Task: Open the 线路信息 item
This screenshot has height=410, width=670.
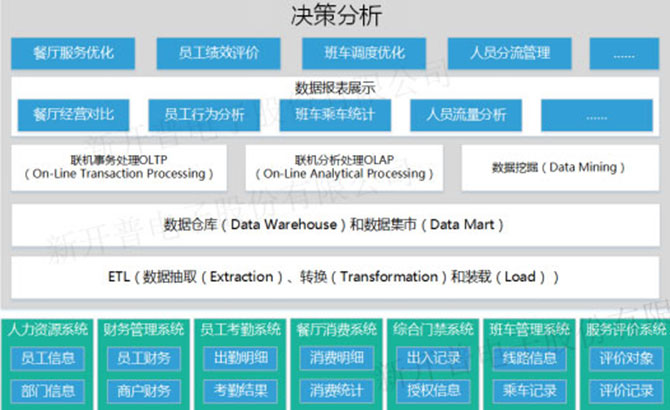Action: click(x=530, y=358)
